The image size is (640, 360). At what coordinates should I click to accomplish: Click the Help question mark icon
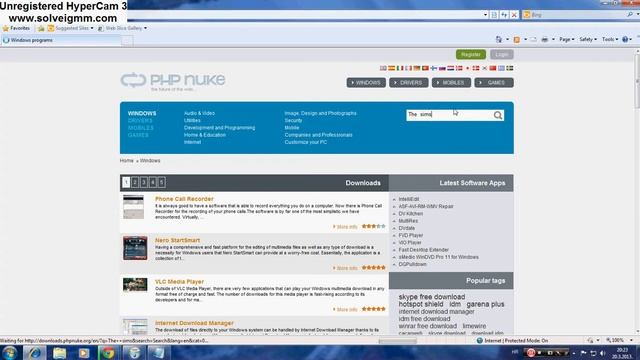625,39
